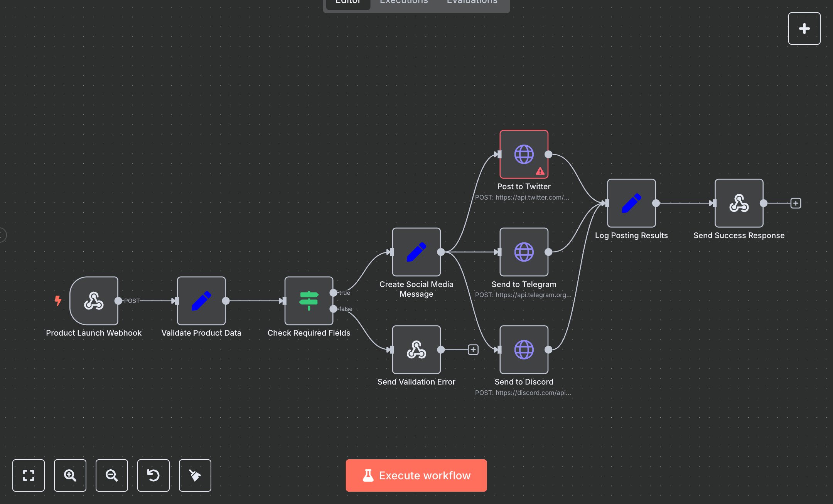Viewport: 833px width, 504px height.
Task: Open the Send to Discord node
Action: tap(523, 350)
